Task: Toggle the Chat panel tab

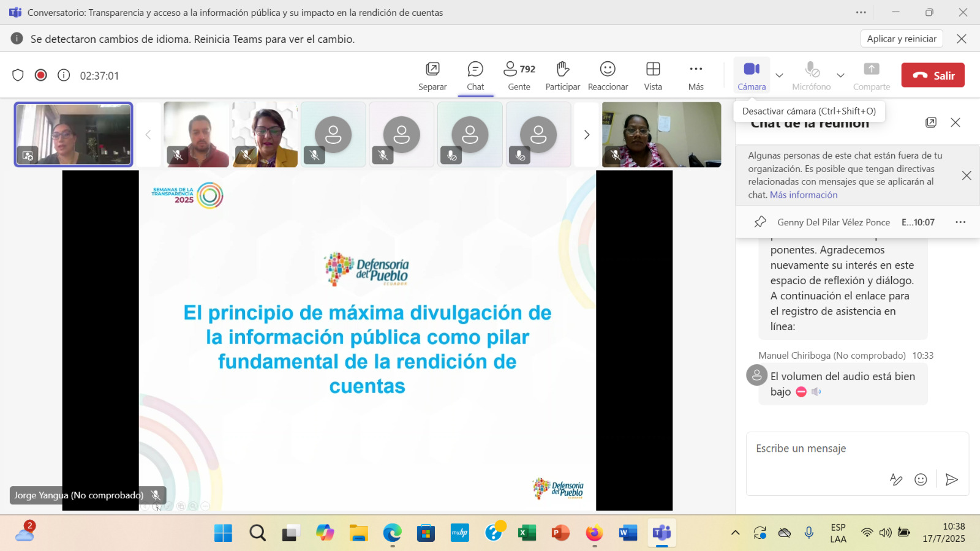Action: tap(475, 75)
